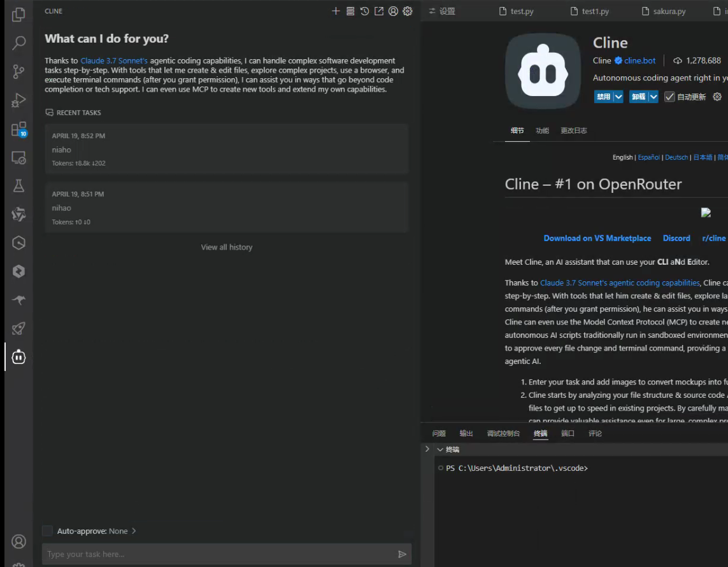Open the 调试控制台 debug console tab
The image size is (728, 567).
[x=503, y=433]
